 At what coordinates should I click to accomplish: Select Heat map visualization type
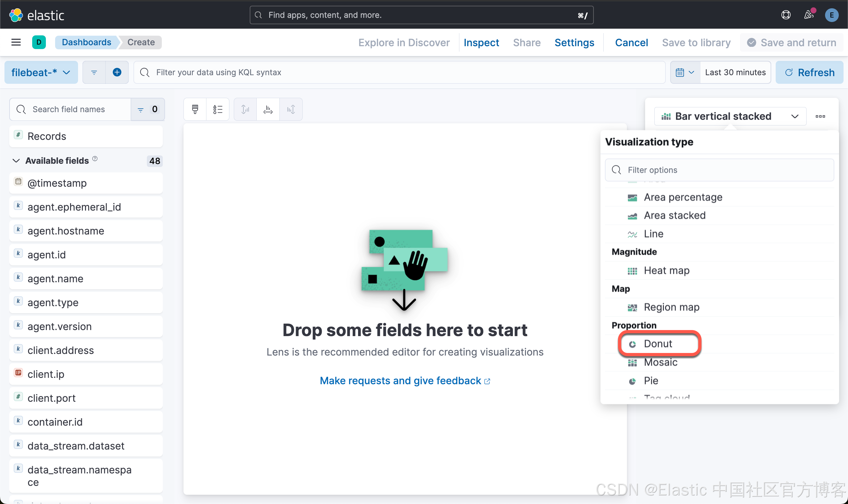click(719, 270)
